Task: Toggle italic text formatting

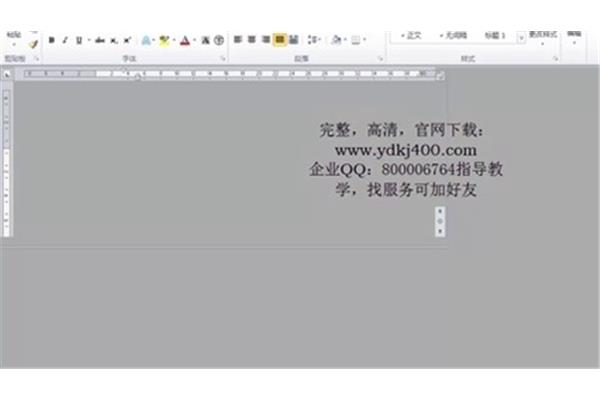Action: coord(65,40)
